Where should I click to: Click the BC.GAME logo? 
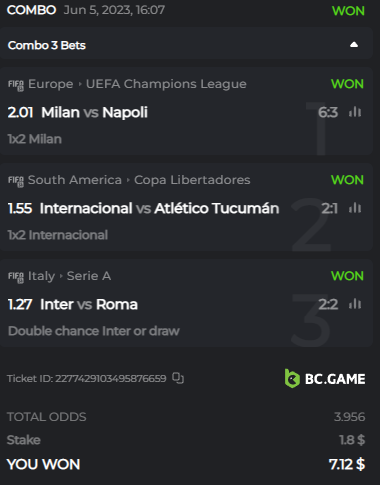[325, 378]
